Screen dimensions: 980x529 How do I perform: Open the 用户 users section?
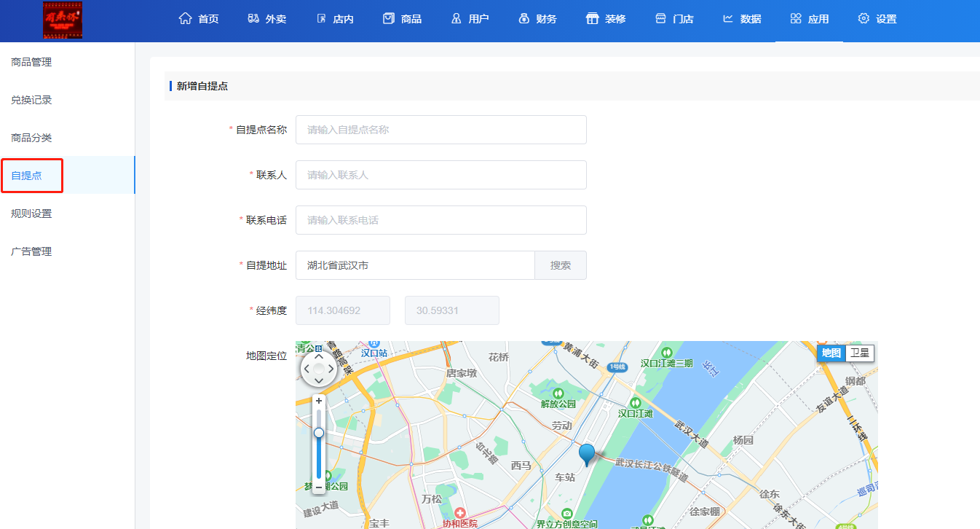pyautogui.click(x=470, y=19)
